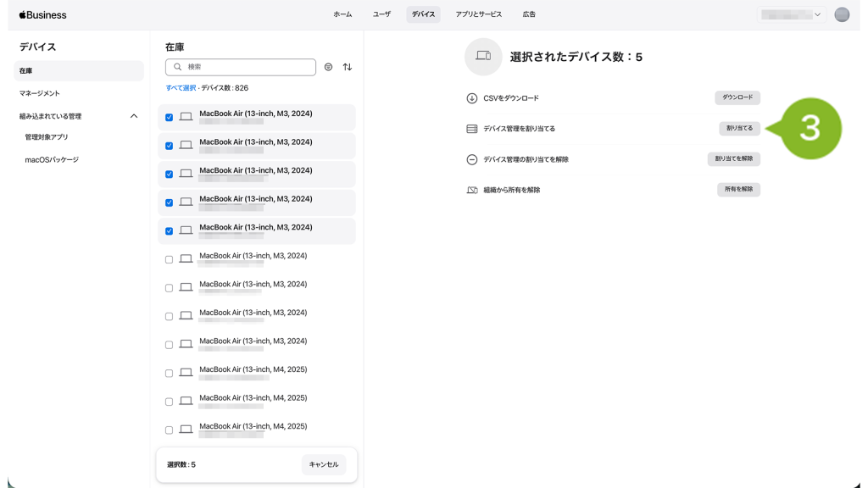Click the user avatar icon
The image size is (868, 488).
(841, 14)
